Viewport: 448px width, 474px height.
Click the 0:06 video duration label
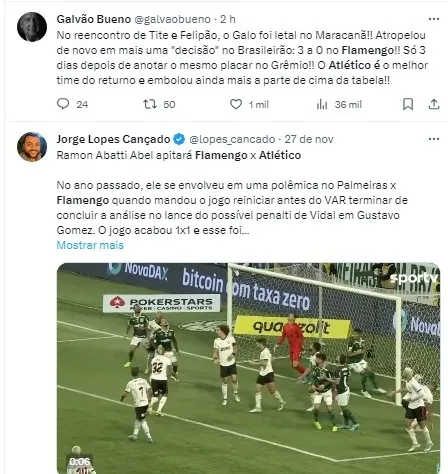pyautogui.click(x=80, y=462)
